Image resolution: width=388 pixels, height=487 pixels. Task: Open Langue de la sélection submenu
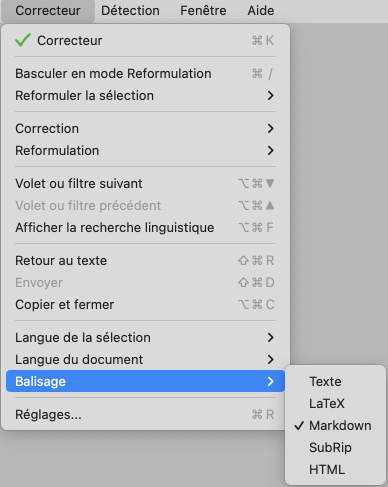[145, 338]
